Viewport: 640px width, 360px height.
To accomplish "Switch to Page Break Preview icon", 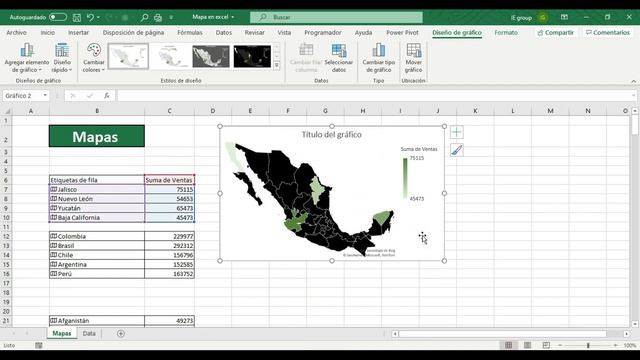I will pos(546,345).
